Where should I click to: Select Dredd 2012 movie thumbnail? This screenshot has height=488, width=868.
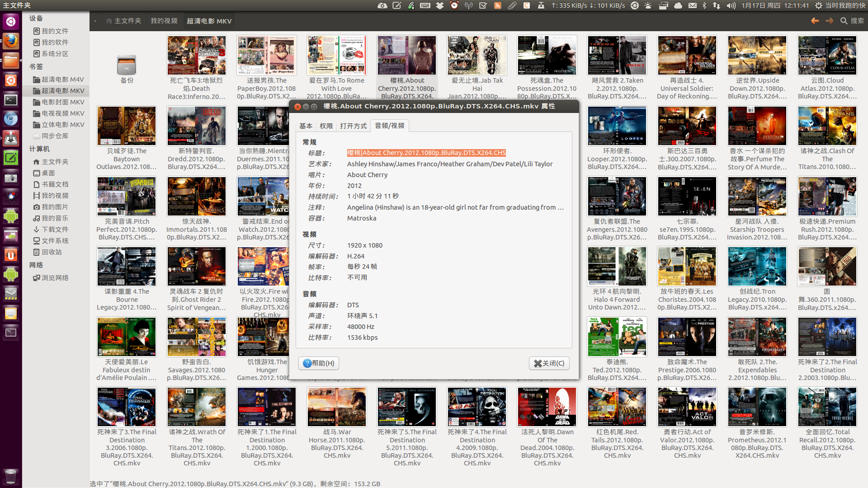[197, 126]
